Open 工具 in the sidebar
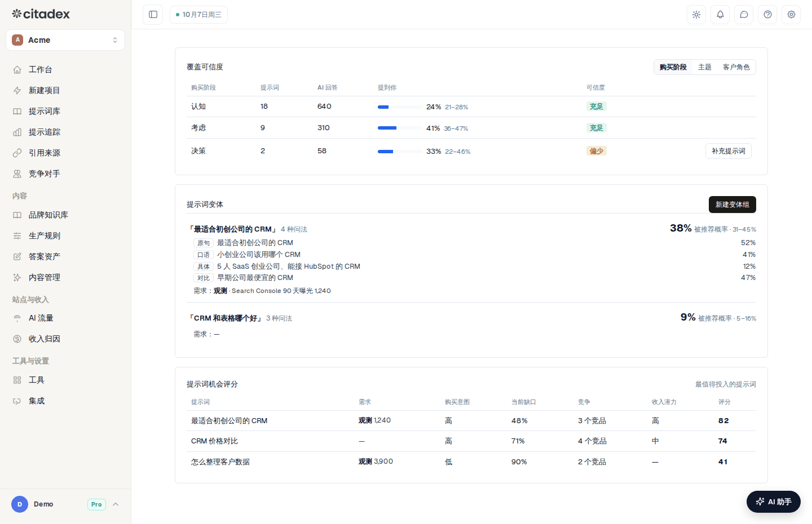 (x=65, y=380)
